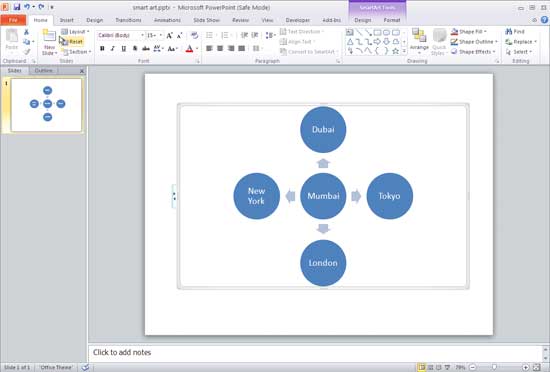Toggle underline formatting

tap(123, 49)
